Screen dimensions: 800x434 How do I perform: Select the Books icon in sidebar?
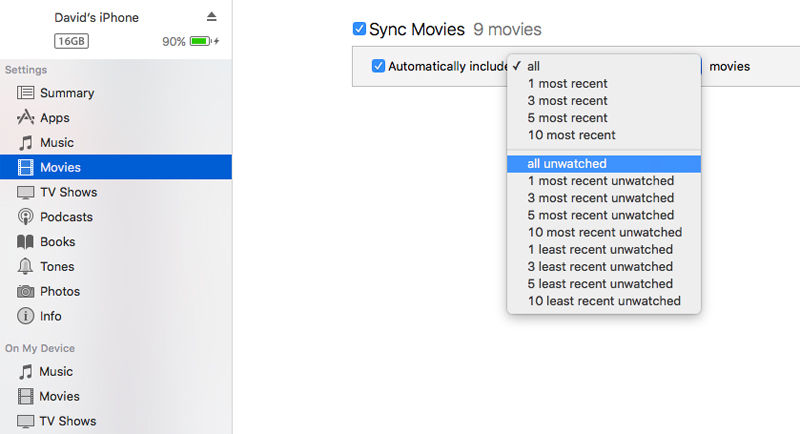tap(26, 242)
